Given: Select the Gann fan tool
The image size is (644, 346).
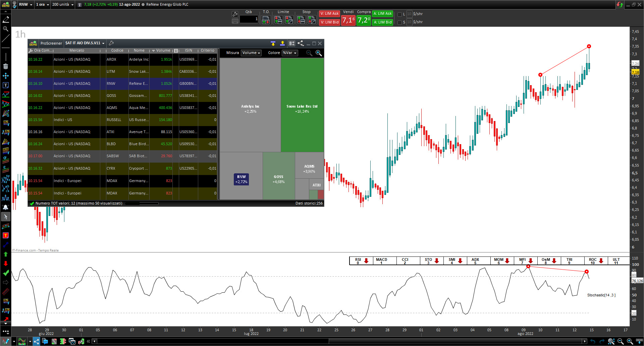Looking at the screenshot, I should [x=6, y=113].
